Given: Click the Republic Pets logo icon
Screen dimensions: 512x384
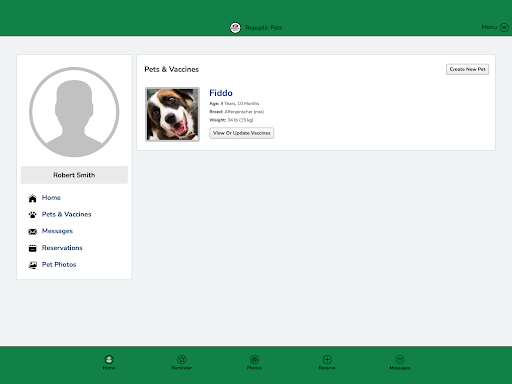Looking at the screenshot, I should 235,28.
